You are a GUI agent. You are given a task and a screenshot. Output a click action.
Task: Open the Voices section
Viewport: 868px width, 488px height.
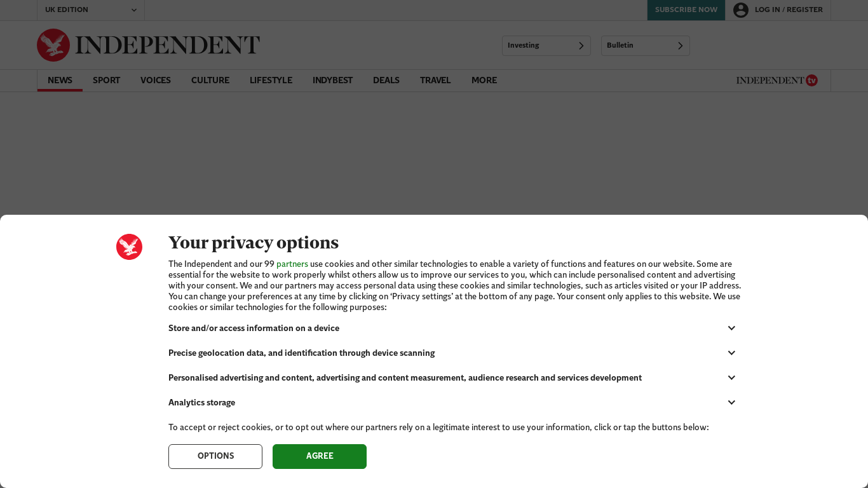point(156,81)
